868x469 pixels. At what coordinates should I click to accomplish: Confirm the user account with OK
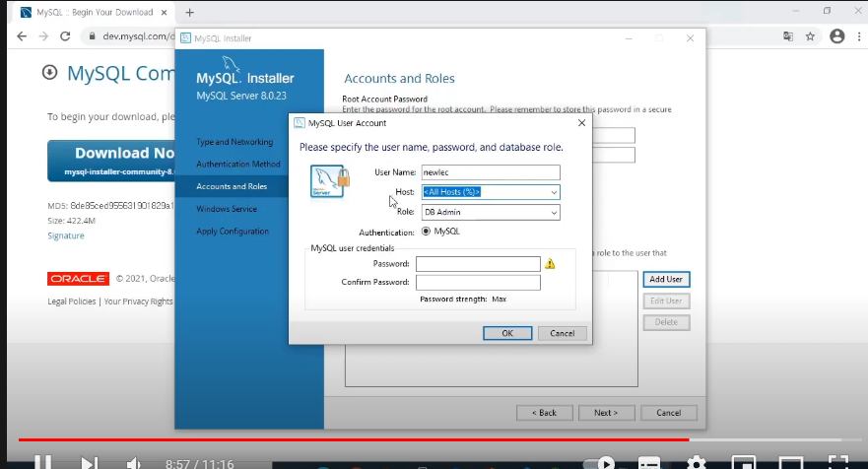point(507,333)
